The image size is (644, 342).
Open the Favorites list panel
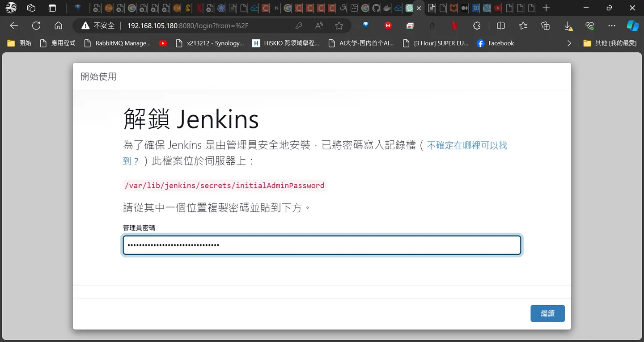pyautogui.click(x=523, y=25)
